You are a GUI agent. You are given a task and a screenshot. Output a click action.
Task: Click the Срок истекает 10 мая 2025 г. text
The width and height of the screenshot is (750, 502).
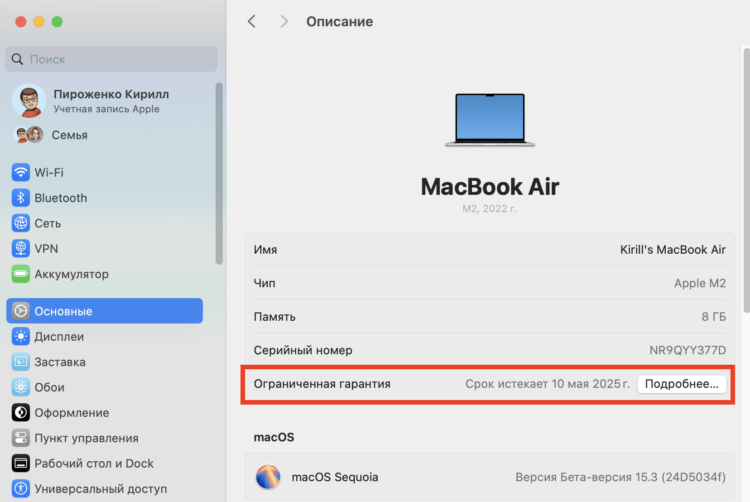click(548, 384)
